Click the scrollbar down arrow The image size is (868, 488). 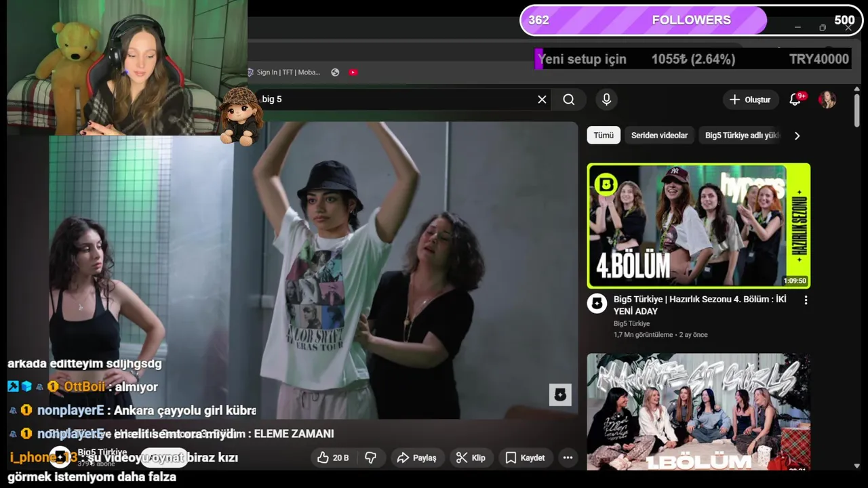(x=856, y=466)
